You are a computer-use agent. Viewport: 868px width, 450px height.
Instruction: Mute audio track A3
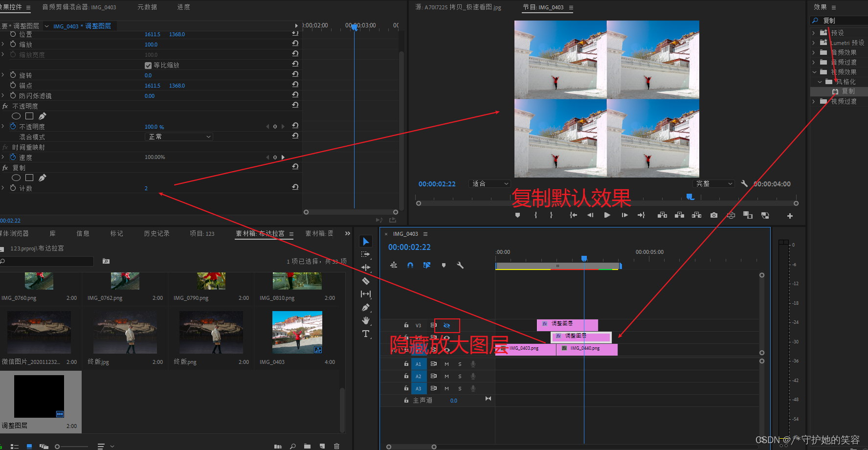point(446,388)
